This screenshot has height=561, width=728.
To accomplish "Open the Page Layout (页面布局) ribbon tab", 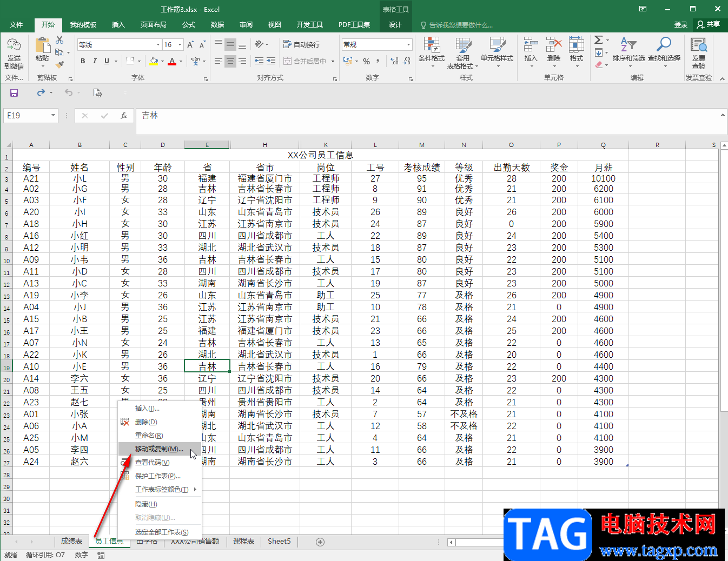I will [154, 25].
